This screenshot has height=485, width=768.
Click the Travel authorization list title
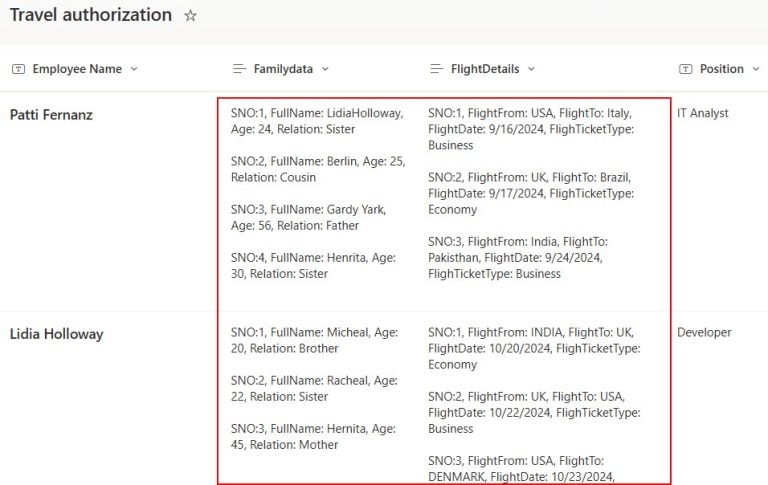click(91, 15)
